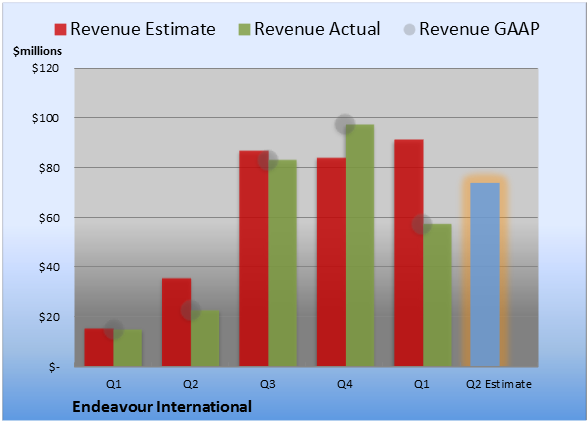Click the '$20' y-axis value
This screenshot has height=422, width=588.
[x=49, y=317]
